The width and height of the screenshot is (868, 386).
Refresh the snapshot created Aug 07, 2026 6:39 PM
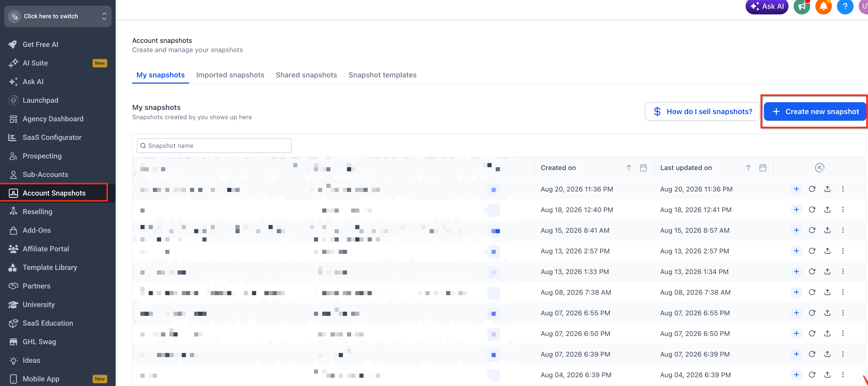coord(812,354)
